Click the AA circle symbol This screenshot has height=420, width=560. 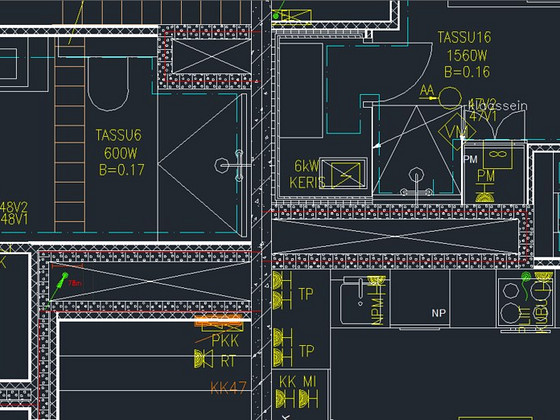pyautogui.click(x=450, y=98)
